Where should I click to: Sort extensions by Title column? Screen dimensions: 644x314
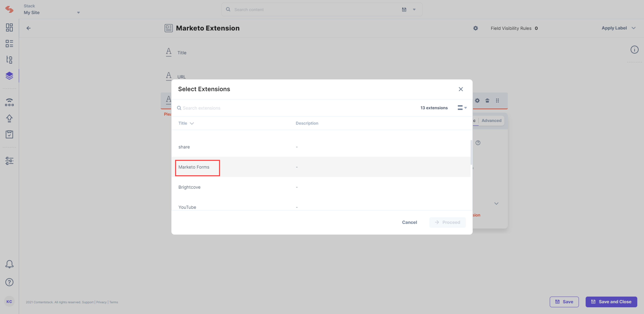tap(186, 123)
